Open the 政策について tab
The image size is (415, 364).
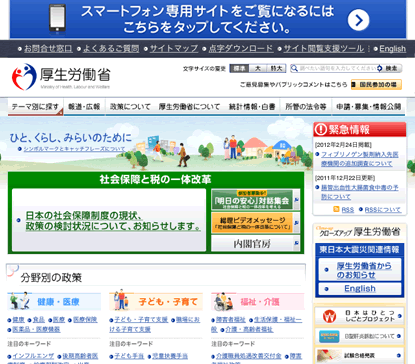pos(130,107)
